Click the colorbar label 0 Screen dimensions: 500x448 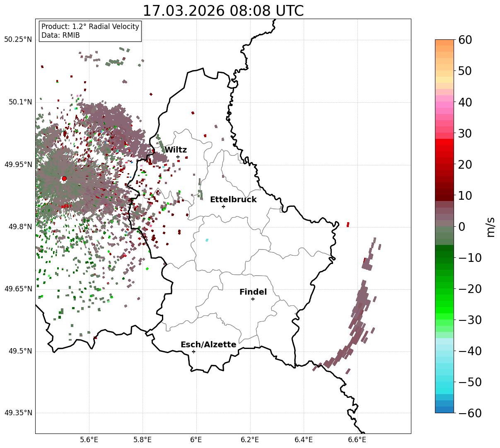[x=461, y=227]
